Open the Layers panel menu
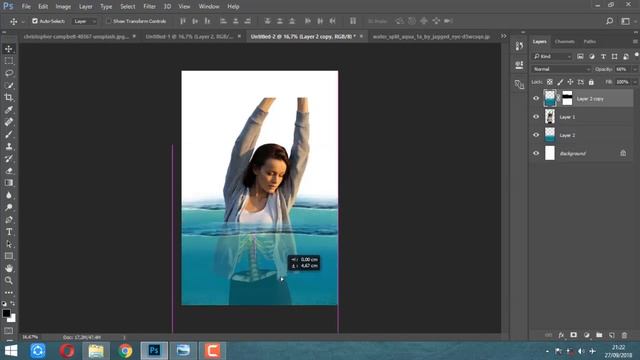Viewport: 640px width, 360px height. [x=635, y=42]
